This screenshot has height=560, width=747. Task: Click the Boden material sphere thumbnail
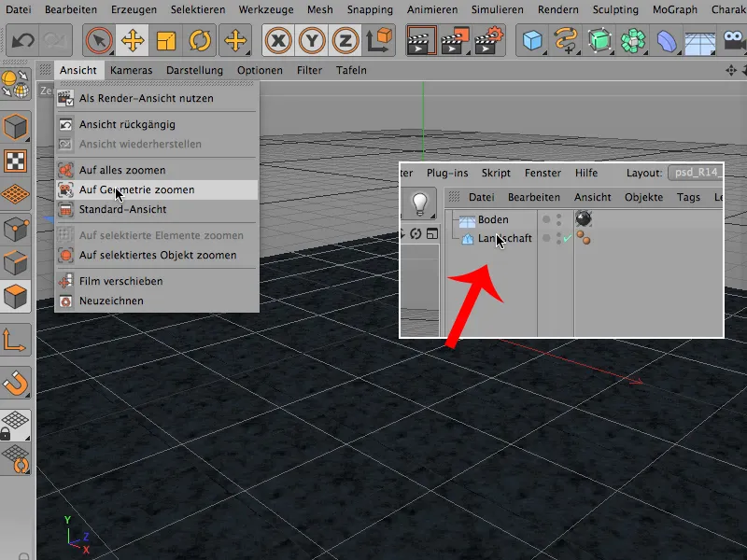tap(583, 218)
